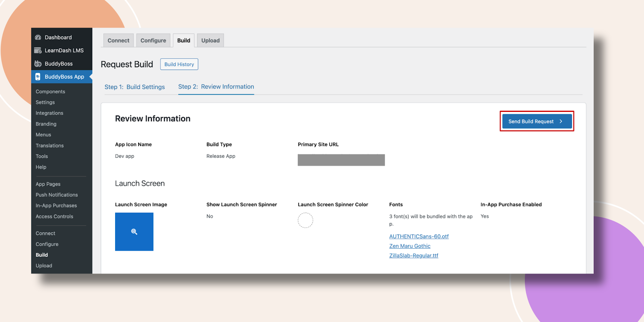The height and width of the screenshot is (322, 644).
Task: Select Step 2: Review Information
Action: click(216, 87)
